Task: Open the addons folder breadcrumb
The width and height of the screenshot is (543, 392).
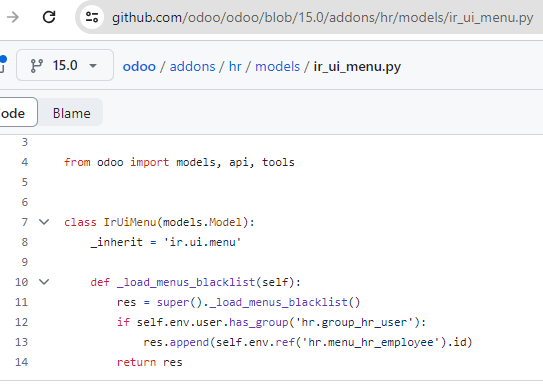Action: point(192,66)
